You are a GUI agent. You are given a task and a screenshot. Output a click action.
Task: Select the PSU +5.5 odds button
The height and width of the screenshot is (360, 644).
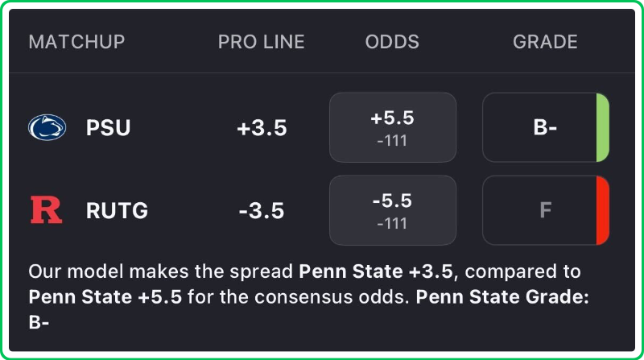392,127
